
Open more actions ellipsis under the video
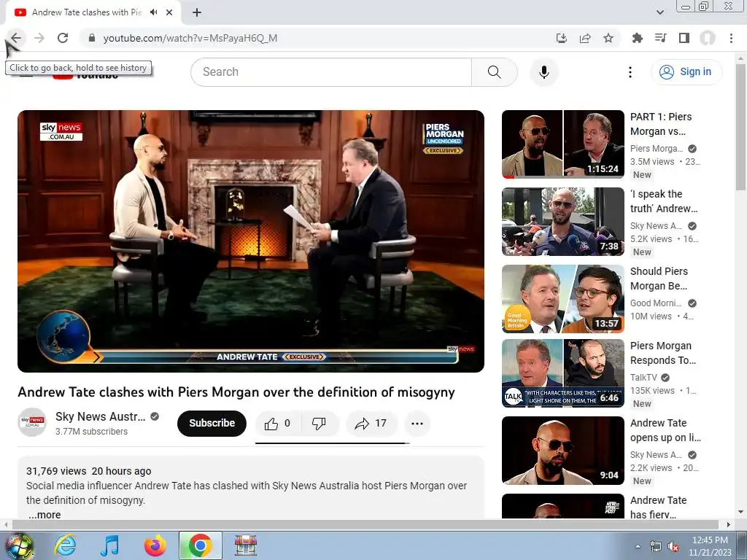(x=417, y=424)
